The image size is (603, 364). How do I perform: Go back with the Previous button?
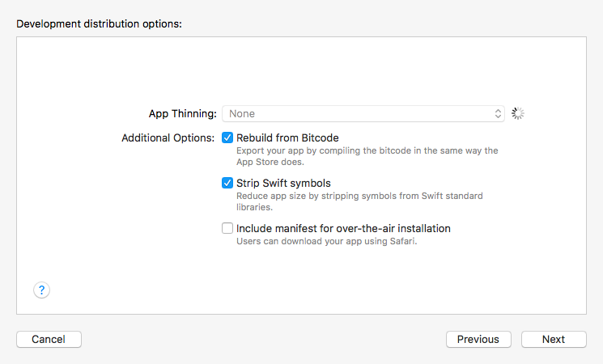478,339
